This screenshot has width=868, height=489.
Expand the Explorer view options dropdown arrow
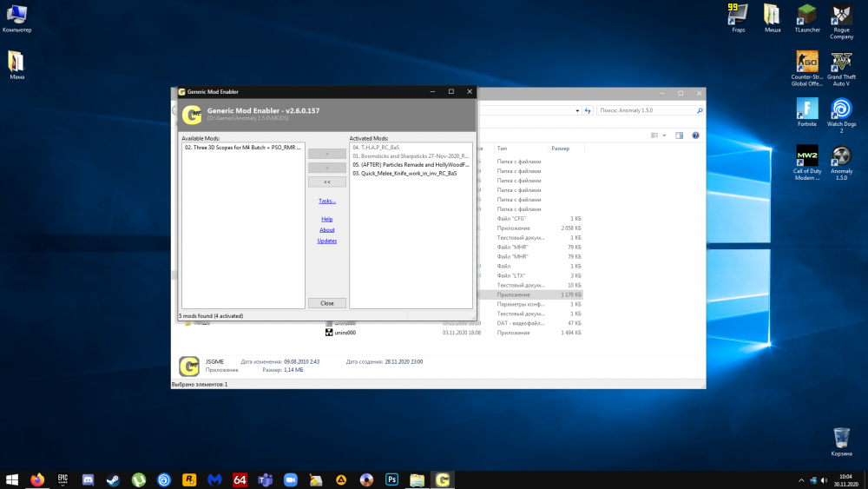pos(665,135)
